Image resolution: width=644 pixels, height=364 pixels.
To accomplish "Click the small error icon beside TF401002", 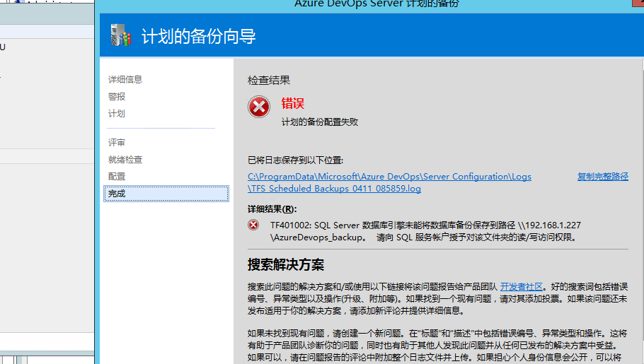I will click(253, 225).
